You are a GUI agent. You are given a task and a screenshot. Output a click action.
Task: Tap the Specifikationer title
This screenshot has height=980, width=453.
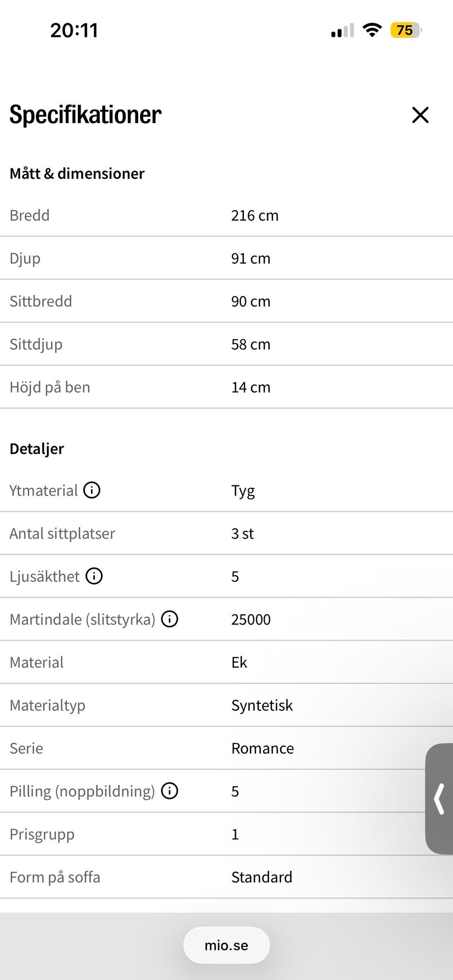coord(85,115)
